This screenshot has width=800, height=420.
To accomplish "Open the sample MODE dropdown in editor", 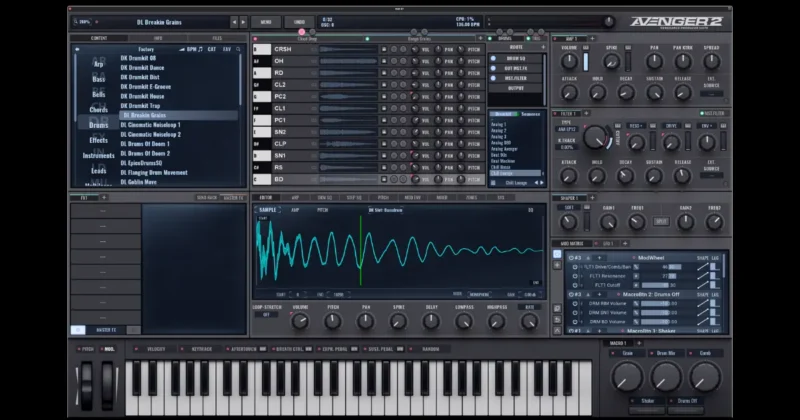I will pos(480,294).
